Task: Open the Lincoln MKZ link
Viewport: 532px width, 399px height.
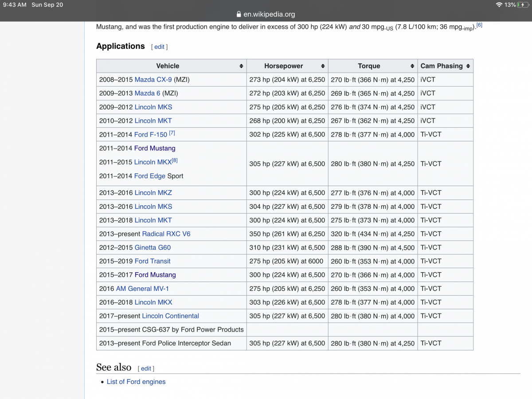Action: click(153, 193)
